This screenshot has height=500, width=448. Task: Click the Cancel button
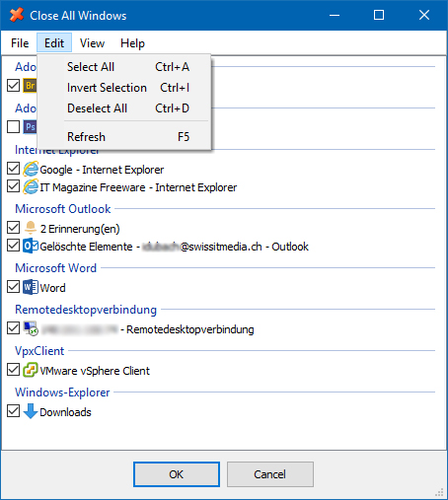(269, 474)
